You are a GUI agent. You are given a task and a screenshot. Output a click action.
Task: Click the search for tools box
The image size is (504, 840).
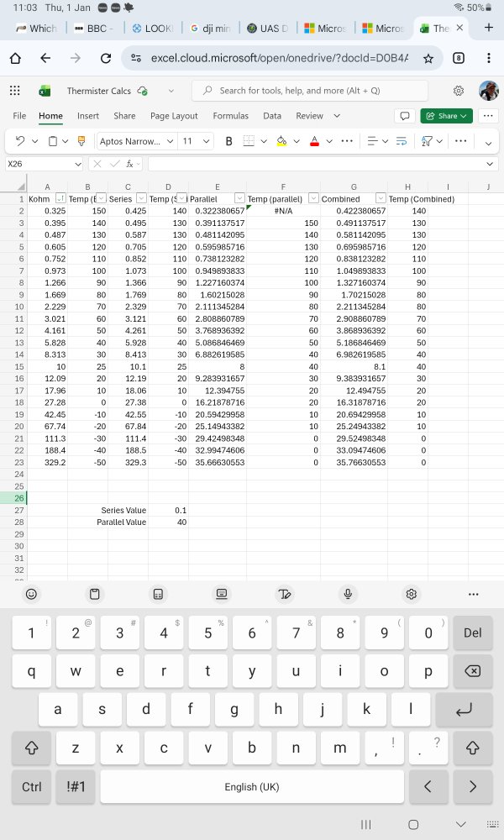point(310,91)
